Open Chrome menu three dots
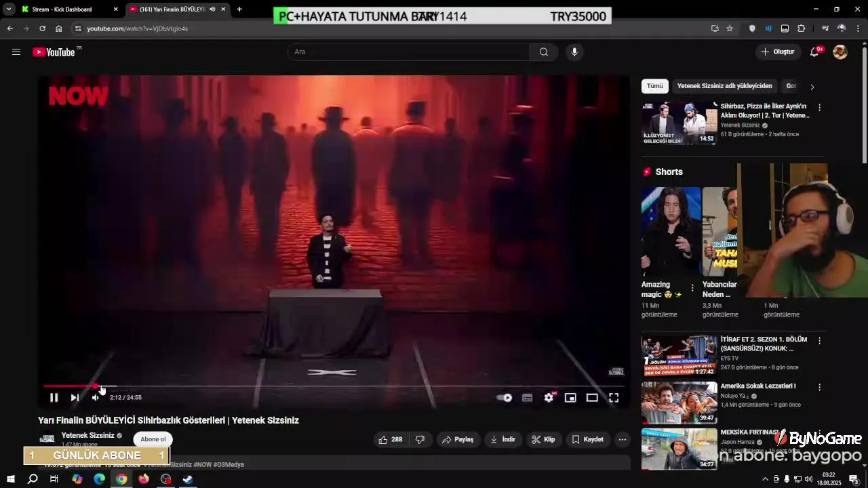The width and height of the screenshot is (868, 488). click(x=859, y=28)
